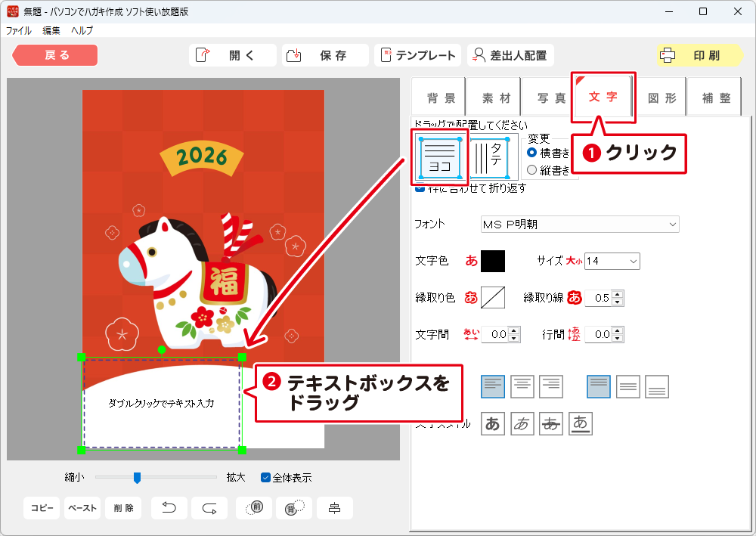Choose 縦書き vertical writing radio button
The height and width of the screenshot is (536, 756).
[532, 170]
